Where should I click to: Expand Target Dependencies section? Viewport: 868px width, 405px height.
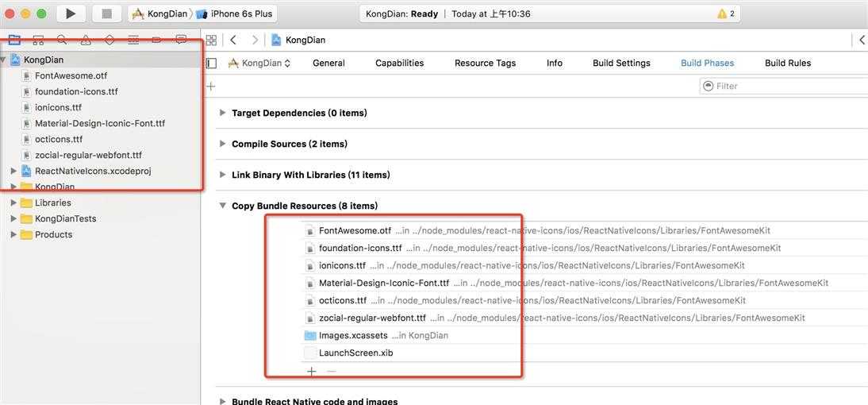point(222,113)
